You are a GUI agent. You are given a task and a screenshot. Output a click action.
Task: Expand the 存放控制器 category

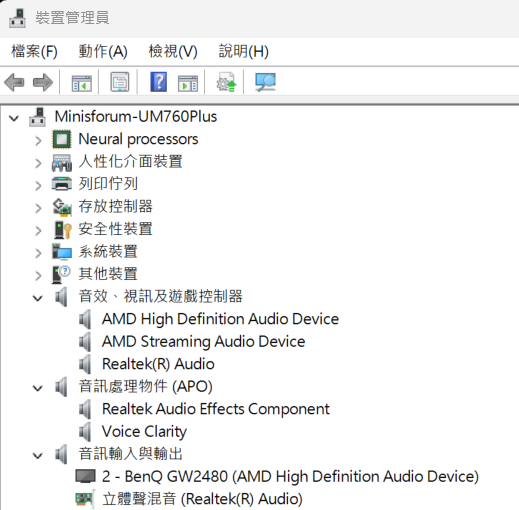tap(38, 208)
